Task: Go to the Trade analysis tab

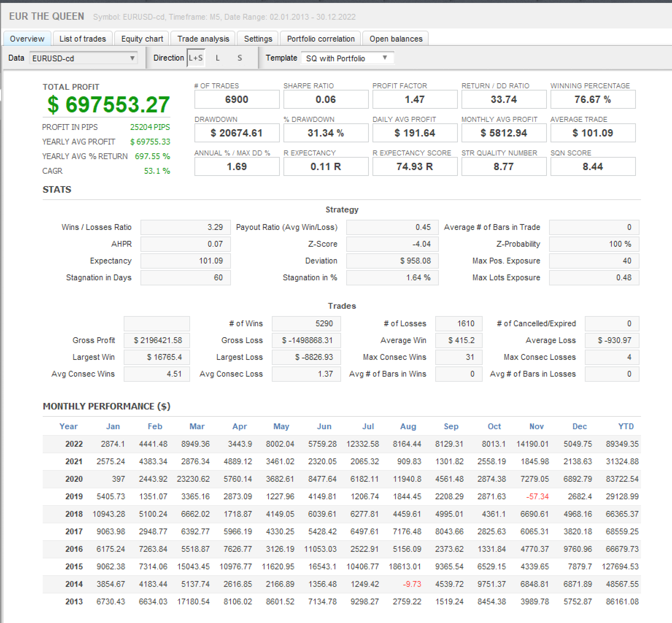Action: tap(203, 39)
